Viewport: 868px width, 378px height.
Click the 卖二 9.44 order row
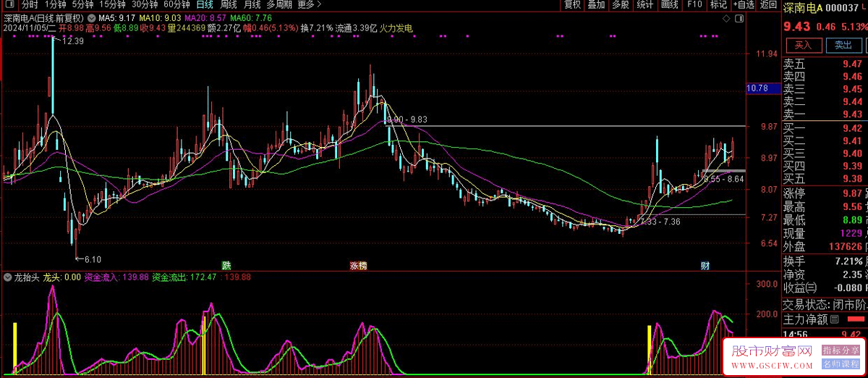point(825,101)
